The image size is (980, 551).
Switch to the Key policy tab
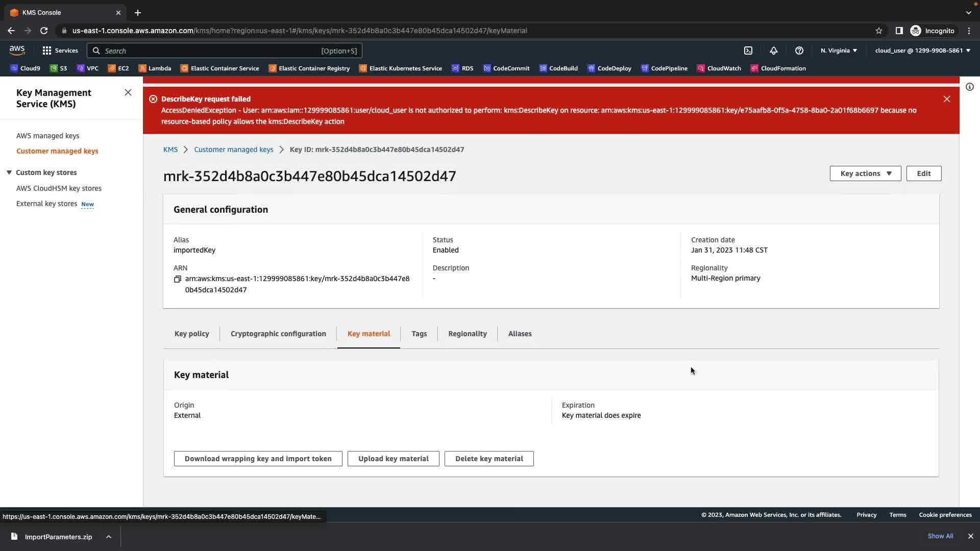coord(191,334)
